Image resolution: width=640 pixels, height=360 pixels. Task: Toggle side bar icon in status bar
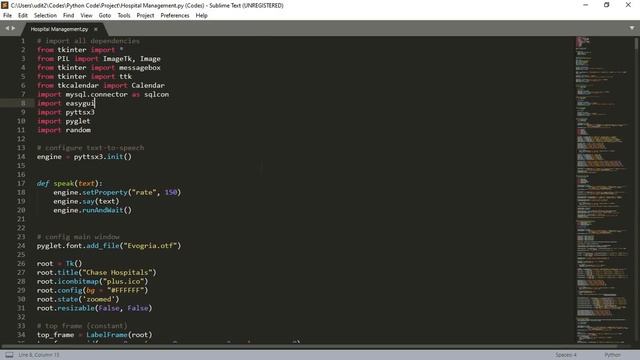pyautogui.click(x=9, y=355)
